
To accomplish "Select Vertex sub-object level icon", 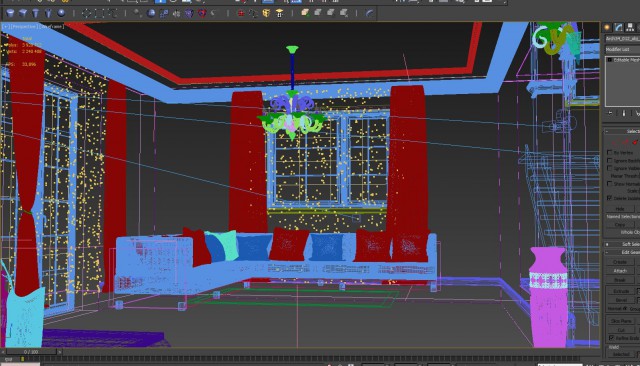I will click(x=614, y=142).
